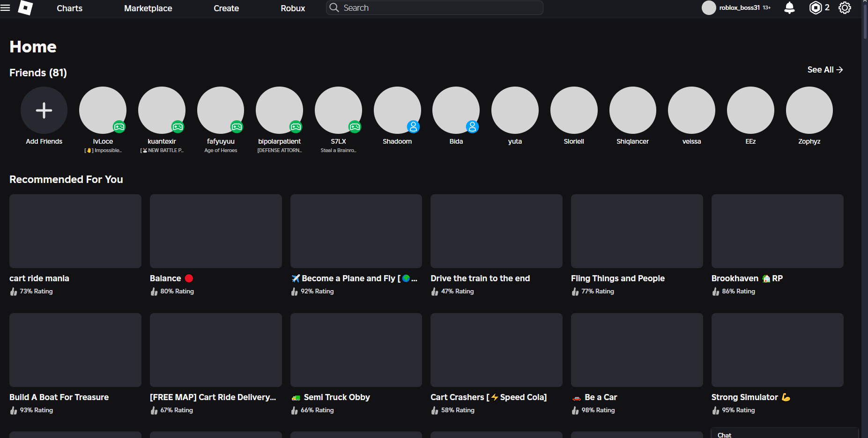Viewport: 868px width, 438px height.
Task: Open fafyuyuu's friend avatar
Action: click(221, 110)
